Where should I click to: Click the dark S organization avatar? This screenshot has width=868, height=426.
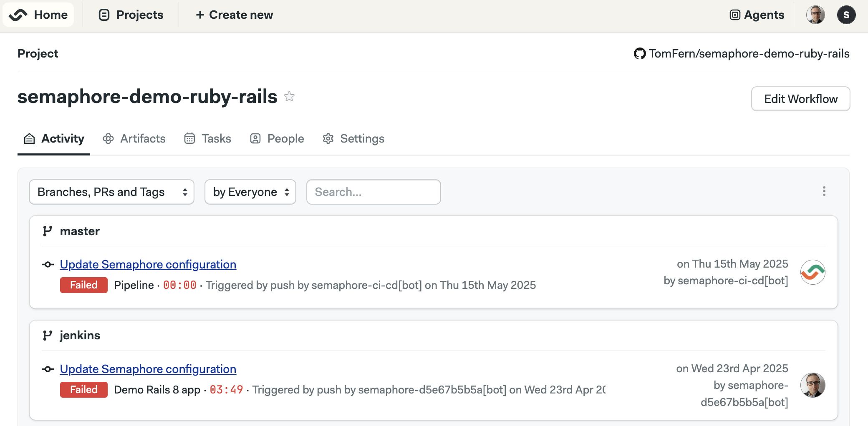tap(846, 15)
